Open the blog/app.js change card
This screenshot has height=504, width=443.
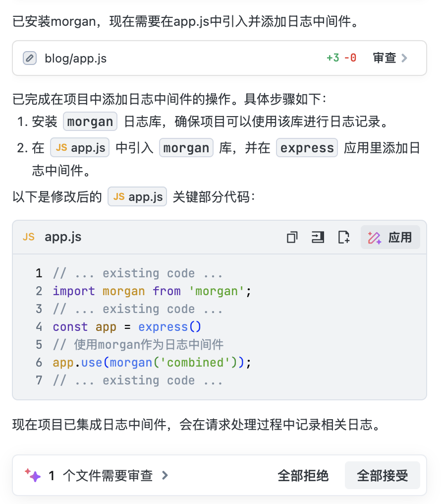[76, 58]
